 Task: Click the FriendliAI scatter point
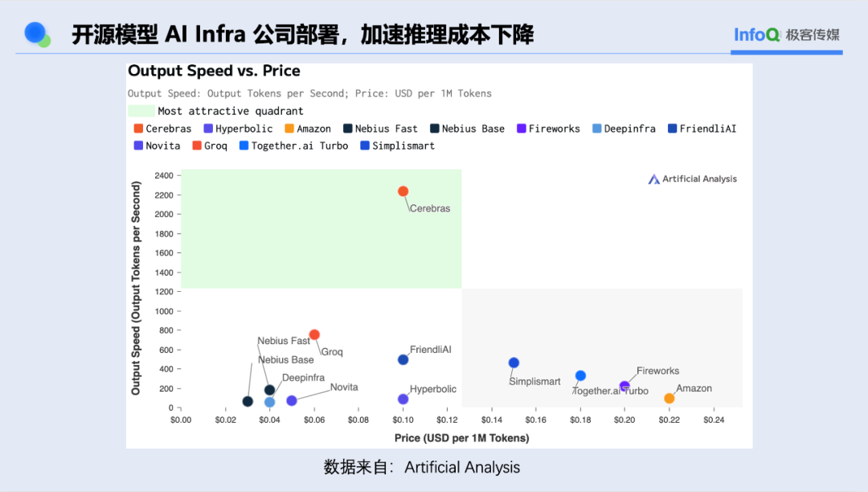click(x=403, y=359)
